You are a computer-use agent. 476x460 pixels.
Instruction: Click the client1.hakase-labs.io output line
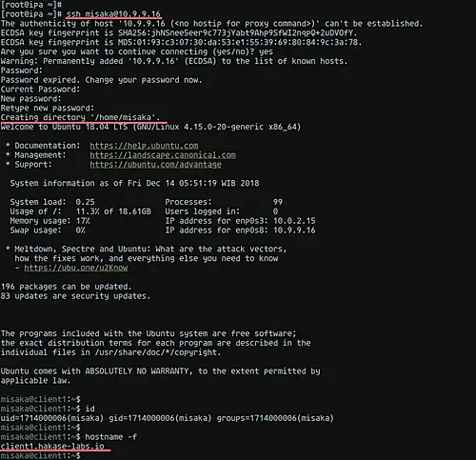click(x=52, y=446)
